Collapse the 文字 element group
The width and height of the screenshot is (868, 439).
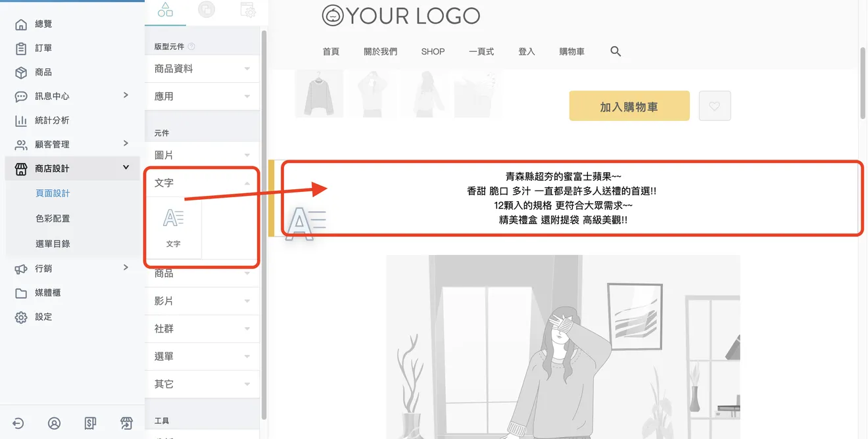click(203, 183)
